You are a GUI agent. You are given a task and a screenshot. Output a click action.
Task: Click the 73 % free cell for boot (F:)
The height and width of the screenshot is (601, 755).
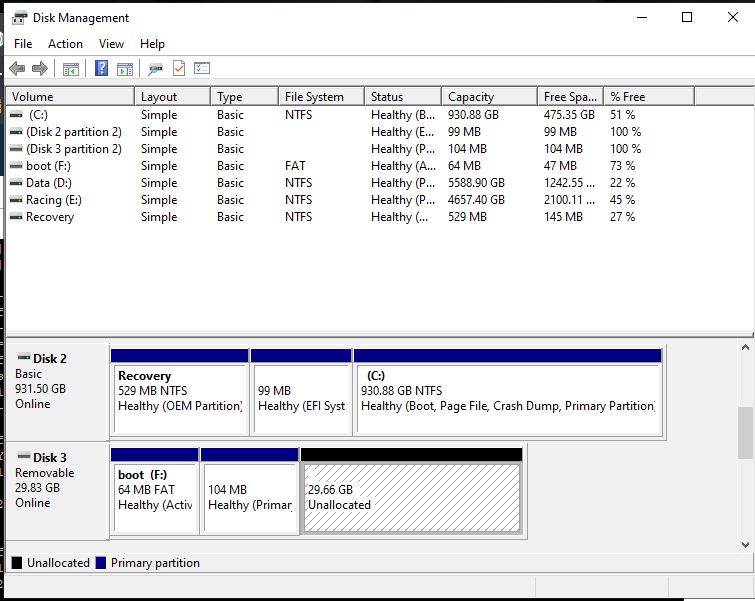point(623,166)
